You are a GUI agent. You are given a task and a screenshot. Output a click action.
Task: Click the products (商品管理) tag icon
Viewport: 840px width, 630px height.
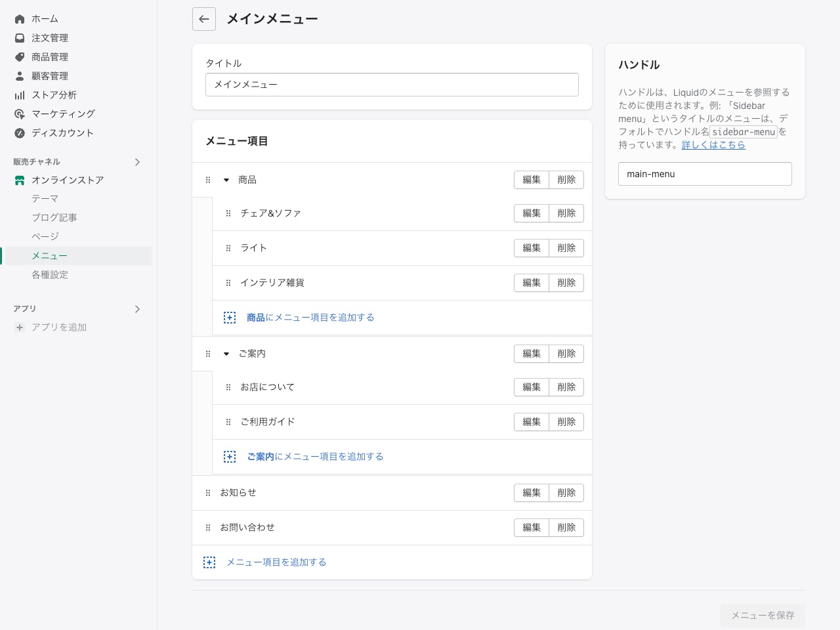[x=20, y=57]
